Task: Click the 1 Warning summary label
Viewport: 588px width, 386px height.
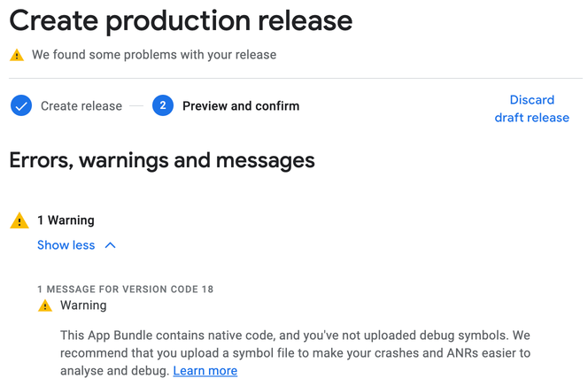Action: pyautogui.click(x=66, y=220)
